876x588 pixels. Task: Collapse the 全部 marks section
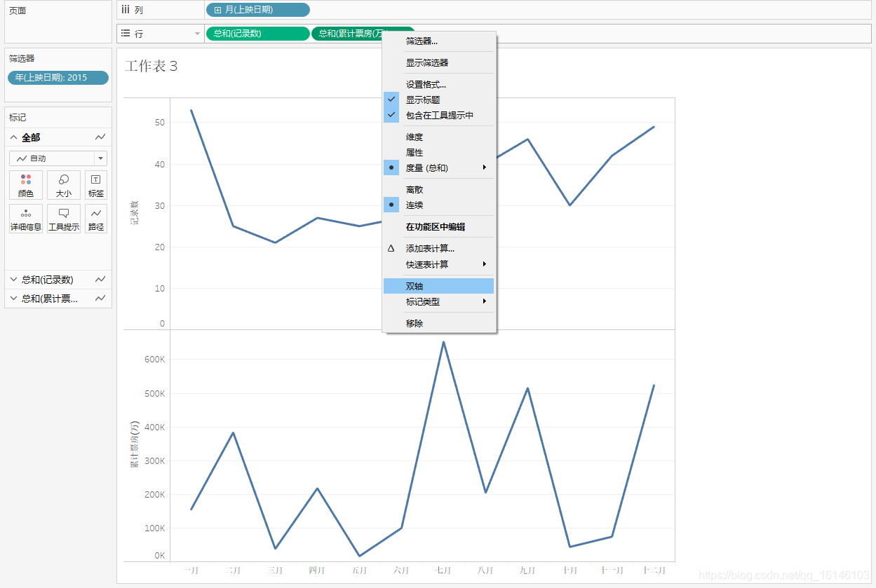click(x=13, y=137)
